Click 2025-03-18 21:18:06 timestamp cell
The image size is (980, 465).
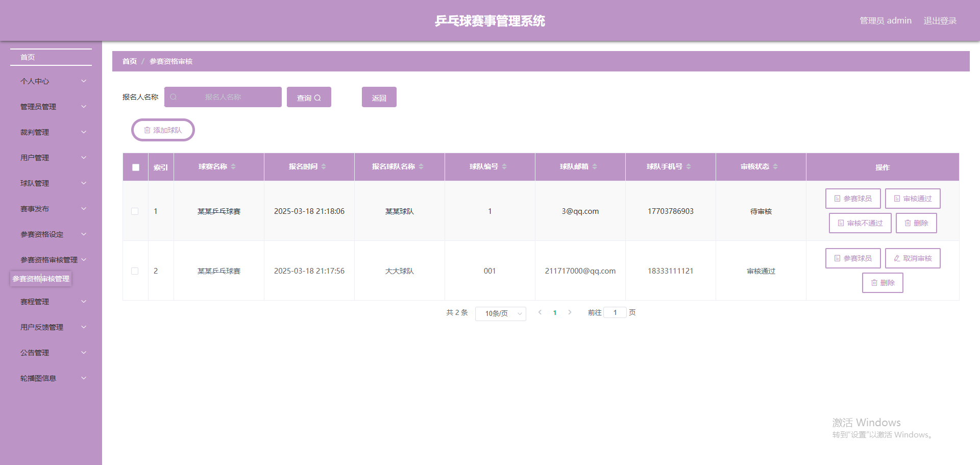coord(309,211)
